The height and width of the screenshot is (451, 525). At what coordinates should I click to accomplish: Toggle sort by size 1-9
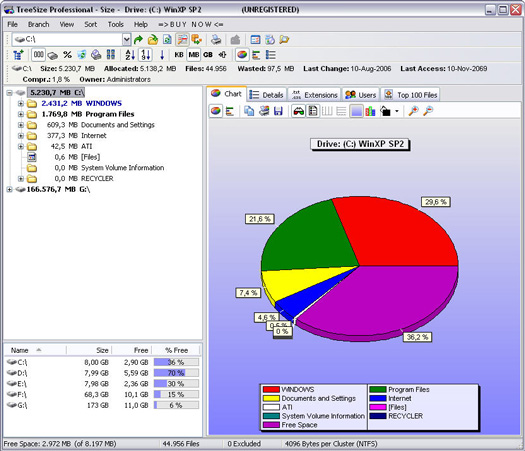(145, 55)
